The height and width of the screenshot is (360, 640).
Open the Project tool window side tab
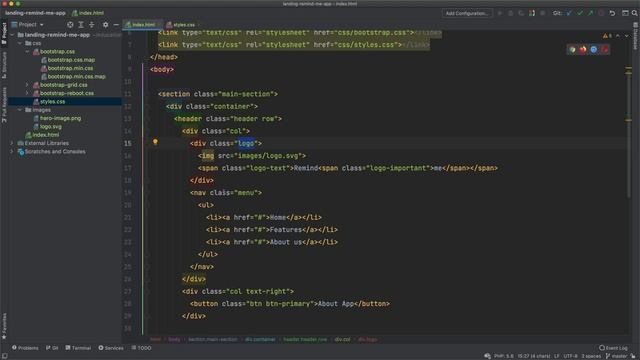[x=4, y=33]
